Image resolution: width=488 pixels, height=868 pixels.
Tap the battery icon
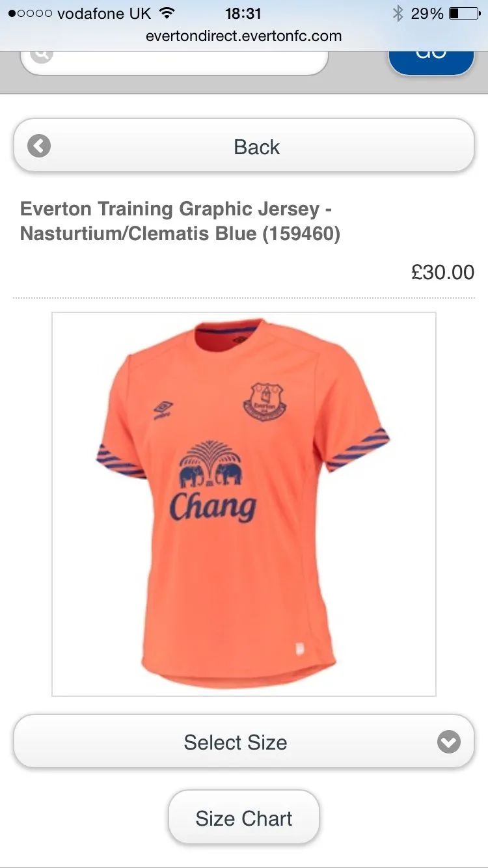pos(464,13)
